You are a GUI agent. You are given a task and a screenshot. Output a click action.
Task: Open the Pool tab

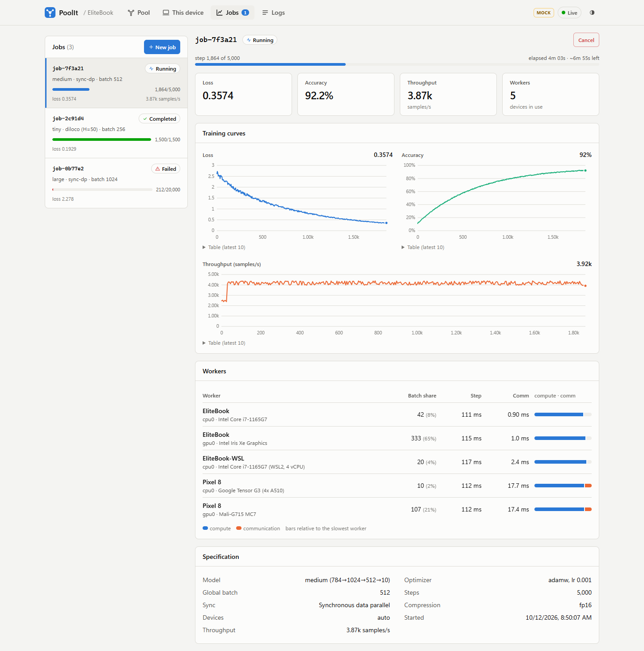click(x=139, y=13)
